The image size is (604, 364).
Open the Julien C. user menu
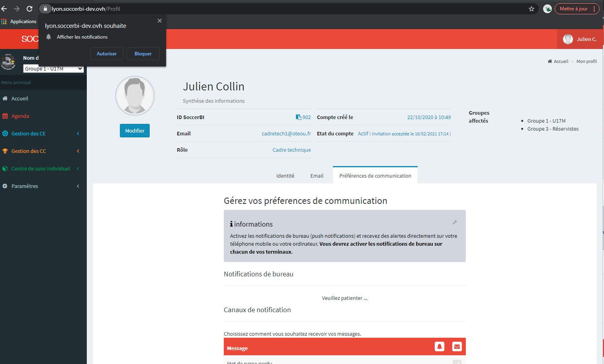pyautogui.click(x=581, y=39)
